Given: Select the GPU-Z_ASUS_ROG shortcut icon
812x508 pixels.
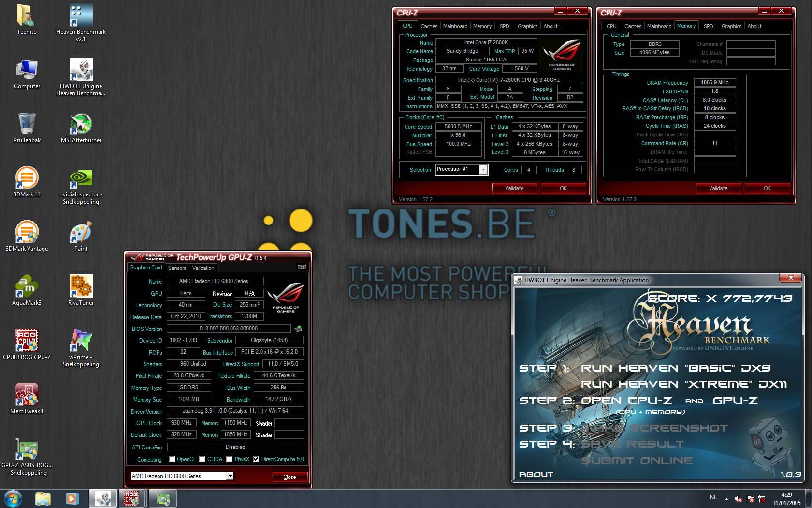Looking at the screenshot, I should (x=27, y=456).
